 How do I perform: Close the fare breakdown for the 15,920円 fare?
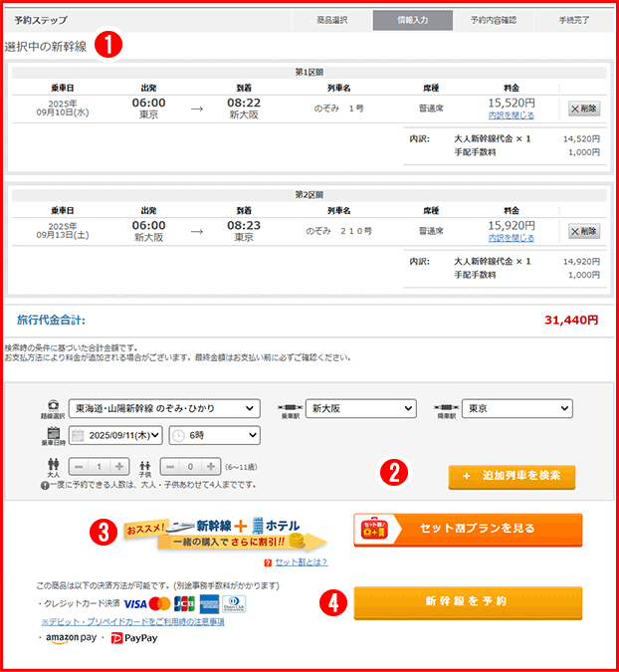tap(512, 238)
